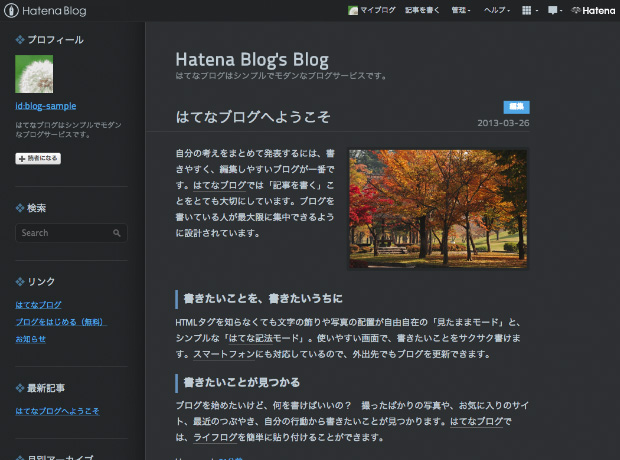Click the 書きたいことを、書きたいうちに heading
620x460 pixels.
tap(263, 298)
